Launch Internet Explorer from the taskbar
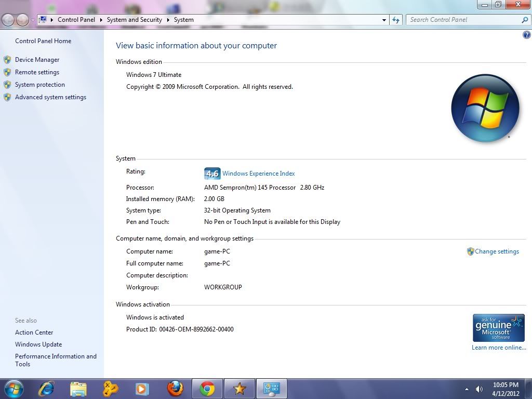The image size is (532, 399). [x=46, y=389]
